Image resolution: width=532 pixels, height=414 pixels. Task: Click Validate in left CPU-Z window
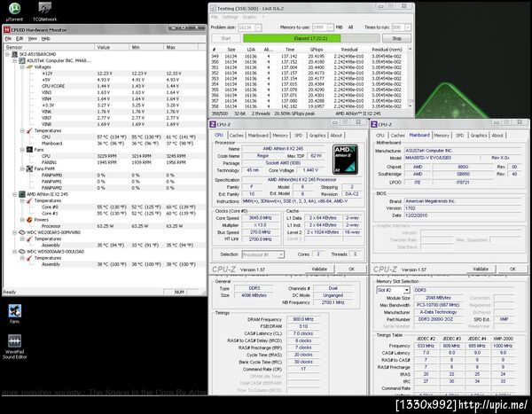coord(319,269)
